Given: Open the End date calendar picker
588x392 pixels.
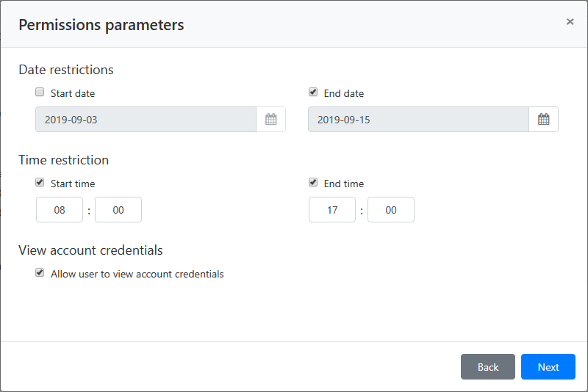Looking at the screenshot, I should coord(543,120).
